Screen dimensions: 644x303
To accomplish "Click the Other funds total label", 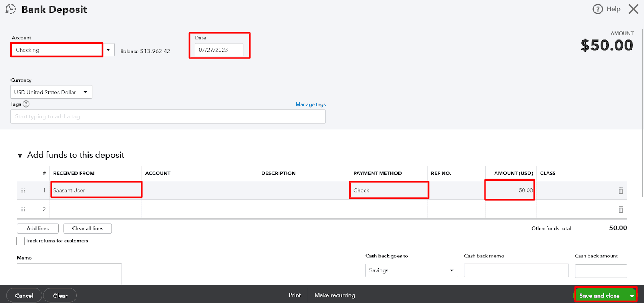I will (x=551, y=228).
